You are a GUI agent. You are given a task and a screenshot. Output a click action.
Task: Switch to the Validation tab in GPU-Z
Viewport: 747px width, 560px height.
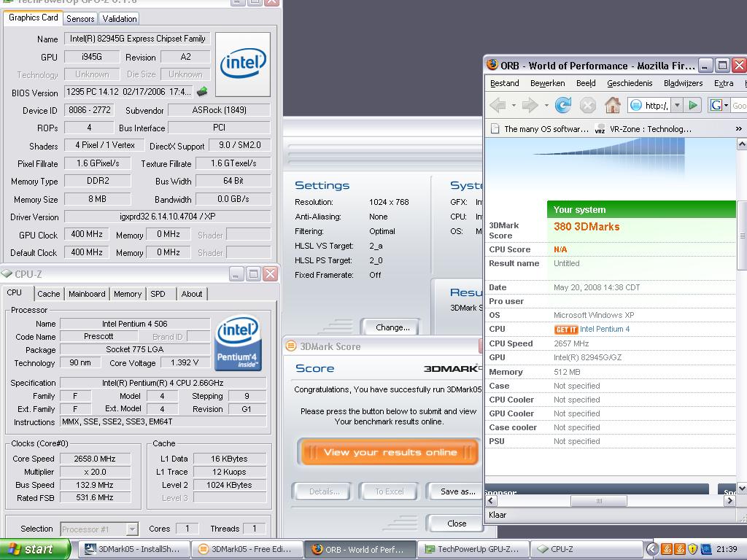point(119,18)
